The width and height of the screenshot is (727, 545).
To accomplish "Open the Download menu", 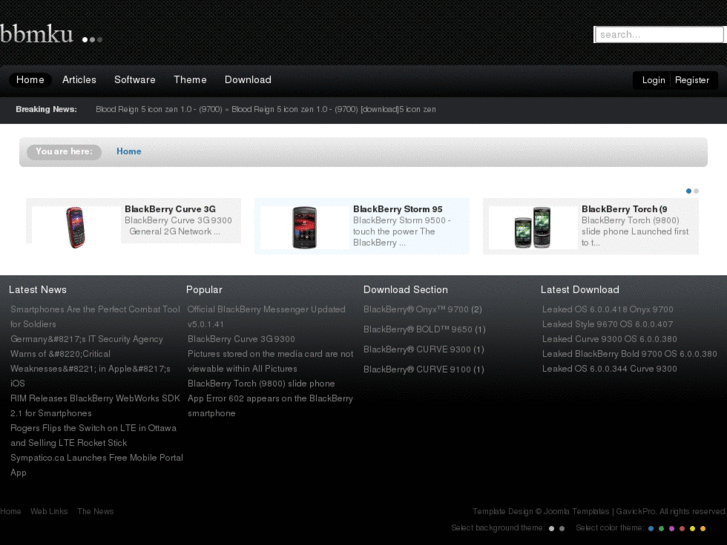I will click(x=248, y=80).
